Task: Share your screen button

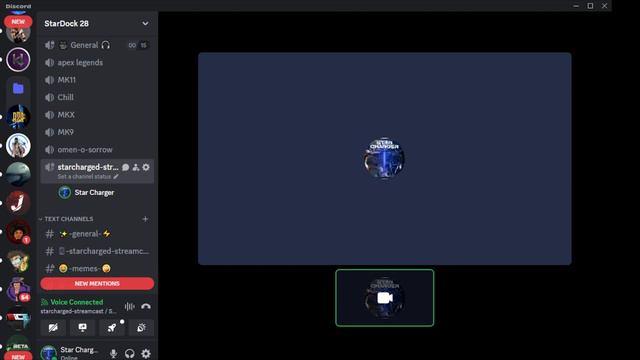Action: coord(82,328)
